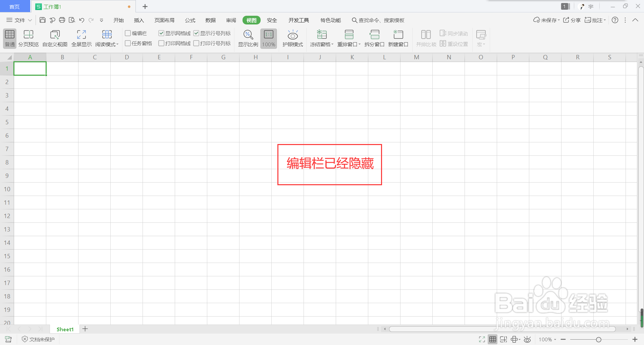Click the horizontal scrollbar

coord(502,329)
